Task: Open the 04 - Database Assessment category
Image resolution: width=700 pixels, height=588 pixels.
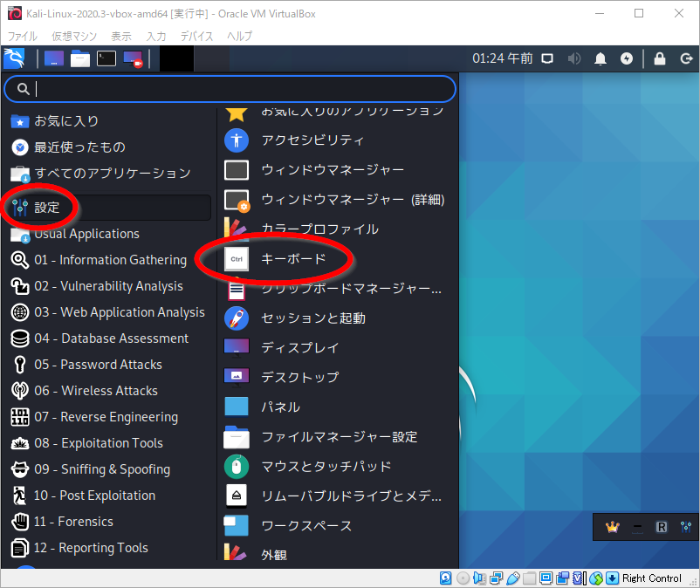Action: [110, 338]
